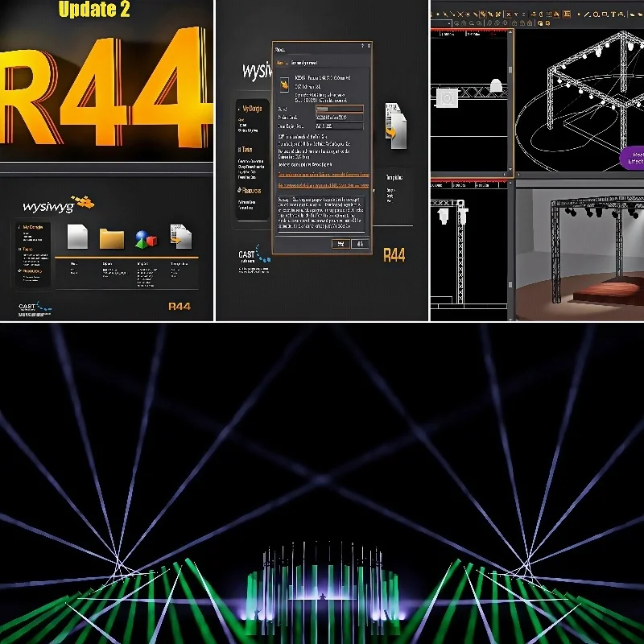Image resolution: width=644 pixels, height=644 pixels.
Task: Click the square fixture symbol on truss
Action: [x=447, y=98]
